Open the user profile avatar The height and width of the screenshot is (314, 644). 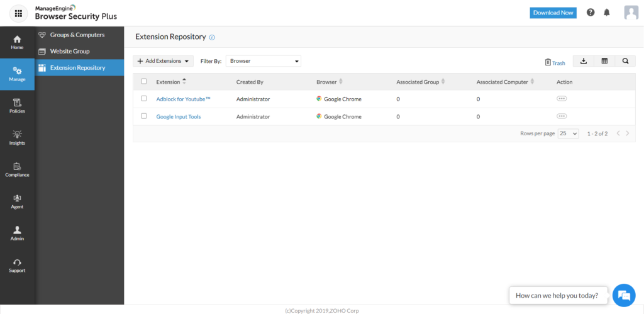click(631, 13)
